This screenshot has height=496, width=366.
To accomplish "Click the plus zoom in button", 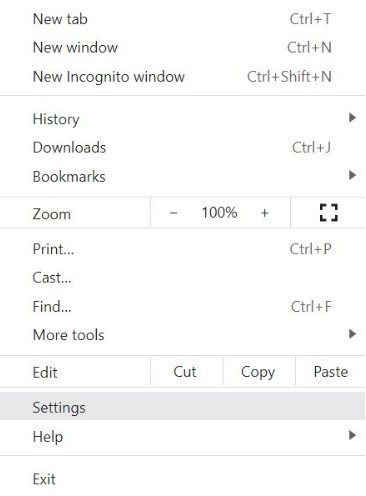I will pos(265,213).
